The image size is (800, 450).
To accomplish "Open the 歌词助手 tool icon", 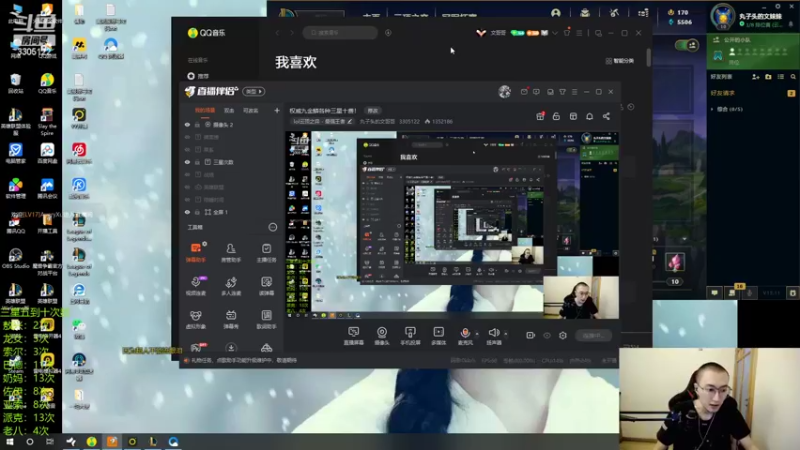I will 266,319.
